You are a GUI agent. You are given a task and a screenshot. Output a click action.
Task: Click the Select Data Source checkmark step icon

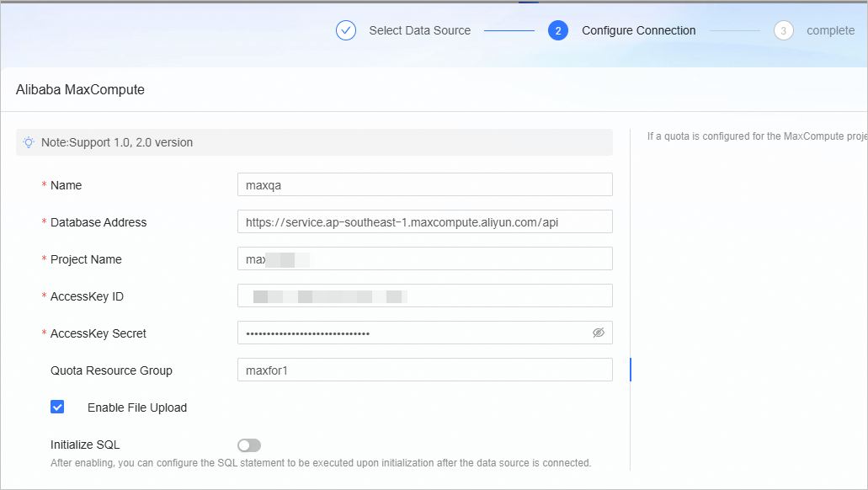pos(346,30)
